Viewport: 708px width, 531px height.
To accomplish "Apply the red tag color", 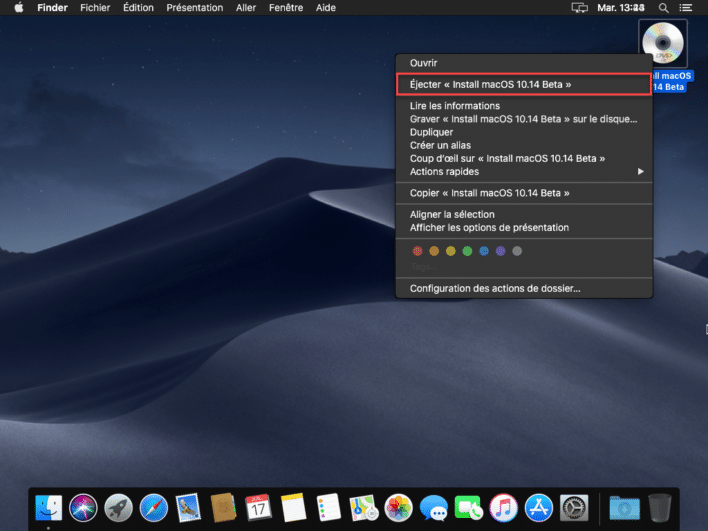I will 417,251.
